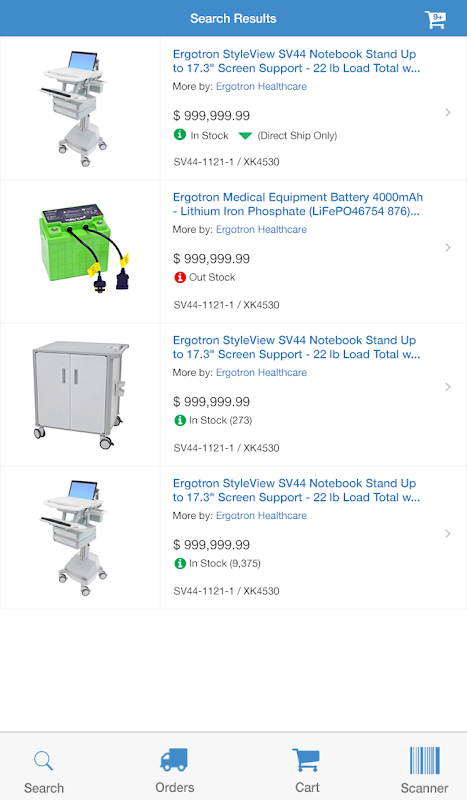The height and width of the screenshot is (800, 467).
Task: Open Ergotron Healthcare link in the last item
Action: point(261,516)
